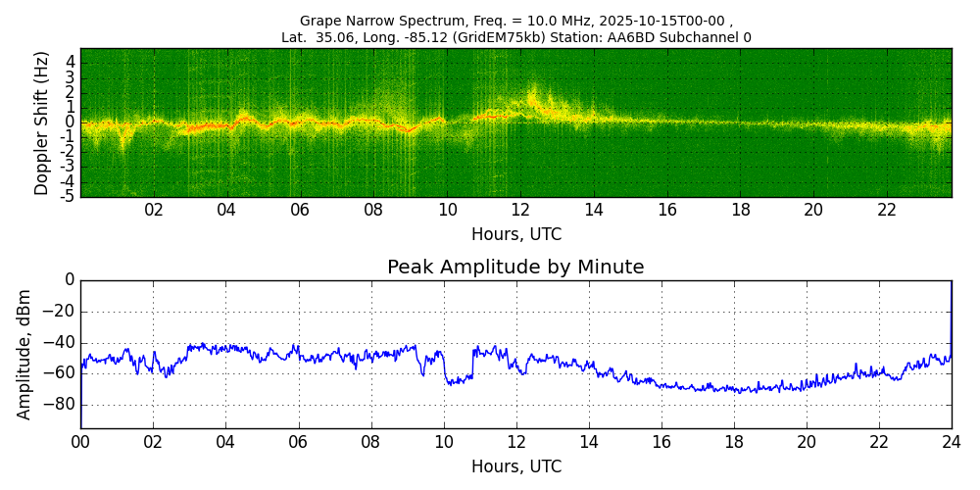
Task: Select the 22 hour tick on the spectrogram axis
Action: 887,210
